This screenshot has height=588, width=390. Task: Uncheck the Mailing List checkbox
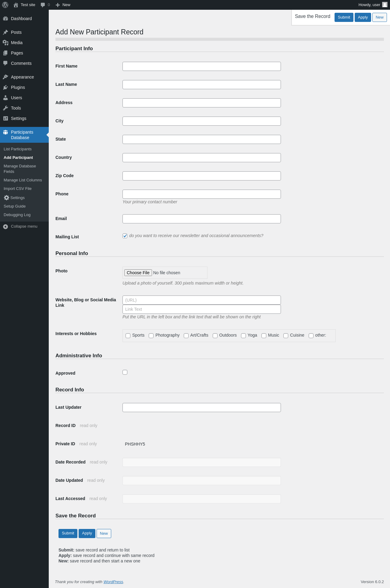125,236
